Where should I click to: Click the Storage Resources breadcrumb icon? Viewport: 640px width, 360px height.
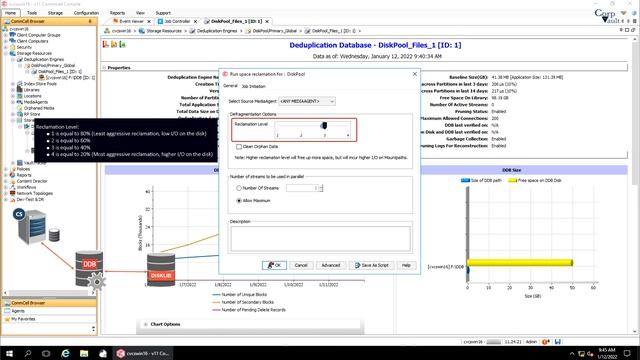click(142, 31)
